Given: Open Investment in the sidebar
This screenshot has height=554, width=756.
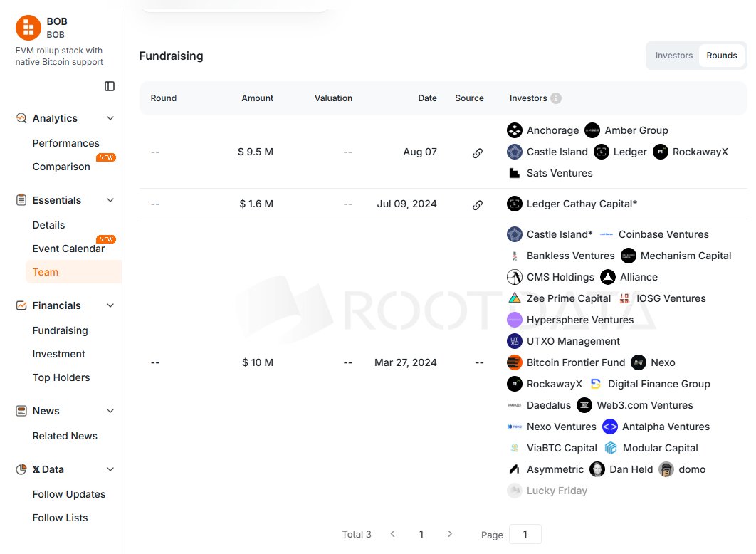Looking at the screenshot, I should 59,354.
